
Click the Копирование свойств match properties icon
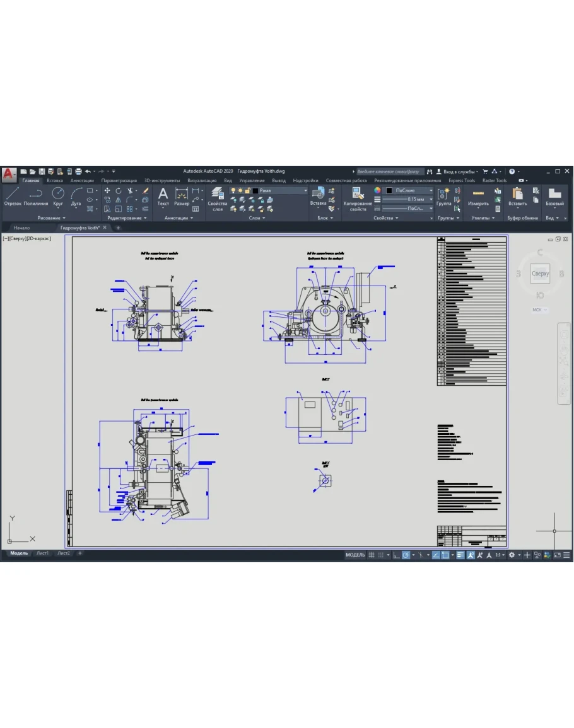358,198
